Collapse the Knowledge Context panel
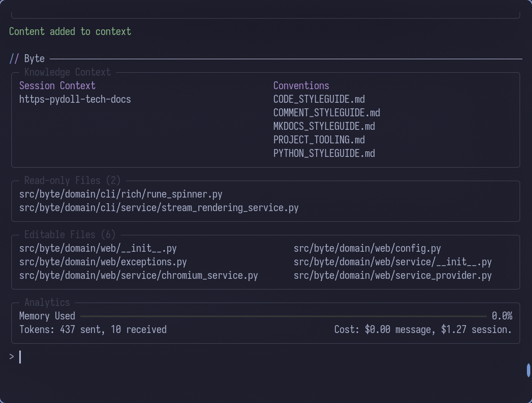Screen dimensions: 532x403 (x=67, y=72)
